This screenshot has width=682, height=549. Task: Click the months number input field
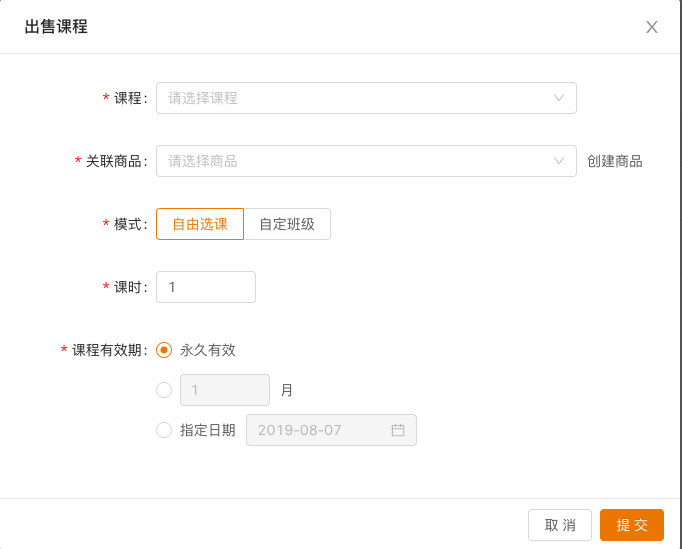[224, 390]
